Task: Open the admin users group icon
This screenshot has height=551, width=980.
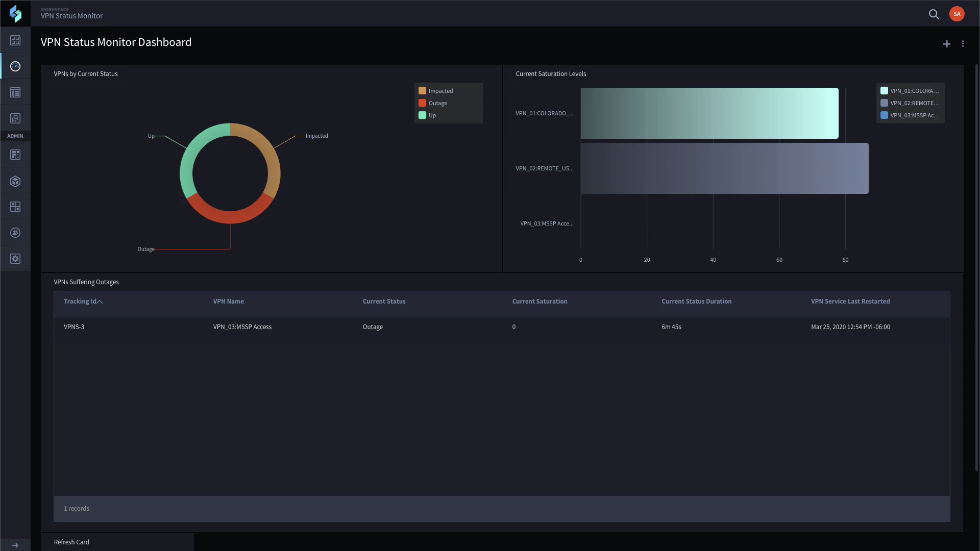Action: 15,233
